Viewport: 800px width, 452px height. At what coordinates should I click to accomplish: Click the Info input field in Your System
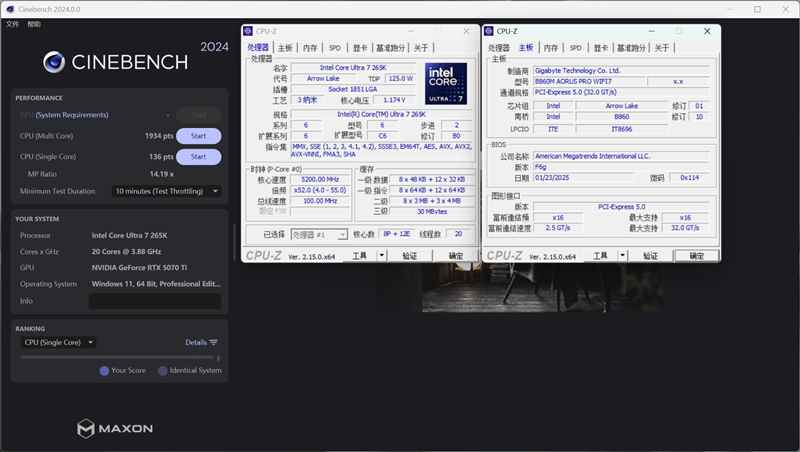pyautogui.click(x=155, y=301)
